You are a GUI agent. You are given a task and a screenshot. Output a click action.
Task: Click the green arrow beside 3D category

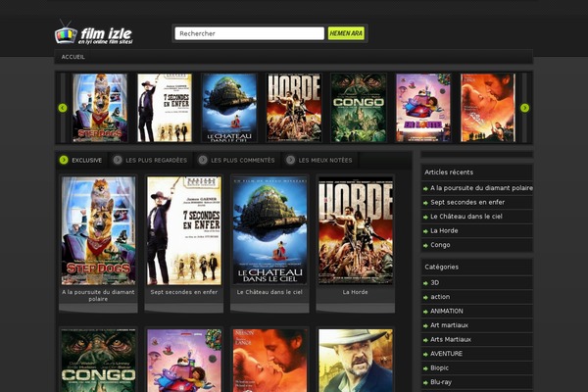[425, 283]
